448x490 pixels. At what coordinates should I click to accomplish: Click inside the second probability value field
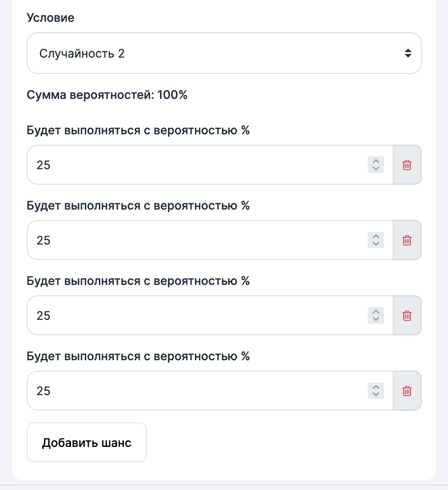[x=181, y=240]
